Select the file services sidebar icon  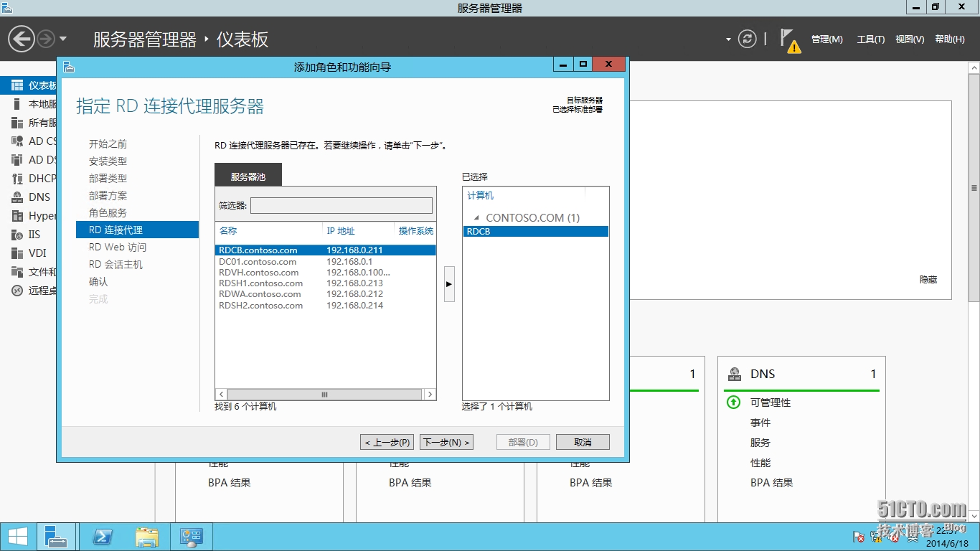point(17,272)
